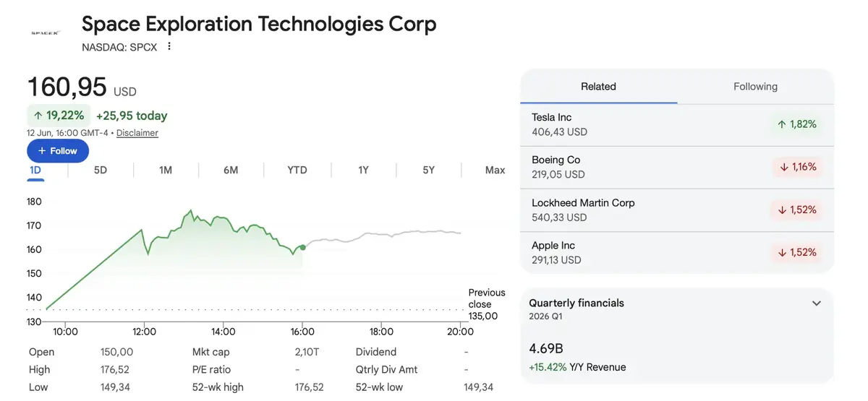Click the Apple Inc 1,52% down badge
Image resolution: width=868 pixels, height=401 pixels.
pyautogui.click(x=797, y=252)
